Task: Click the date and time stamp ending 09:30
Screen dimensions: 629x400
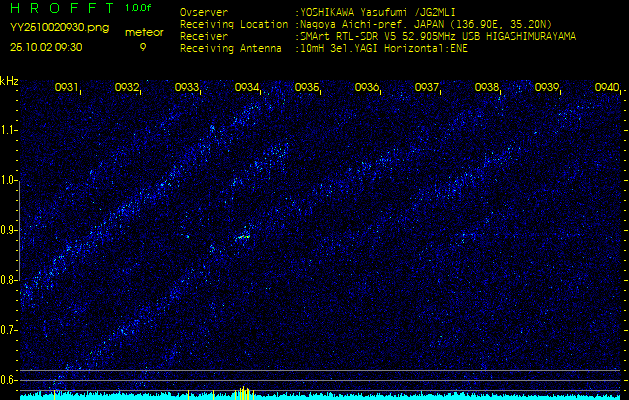Action: pyautogui.click(x=46, y=47)
